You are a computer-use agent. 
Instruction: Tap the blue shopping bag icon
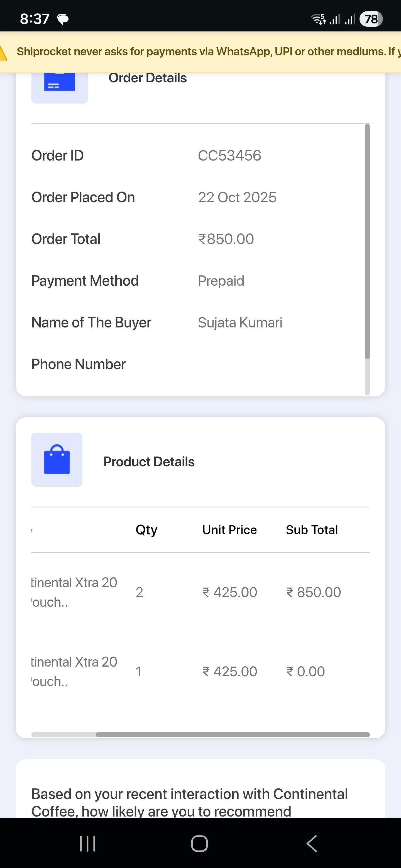coord(57,460)
